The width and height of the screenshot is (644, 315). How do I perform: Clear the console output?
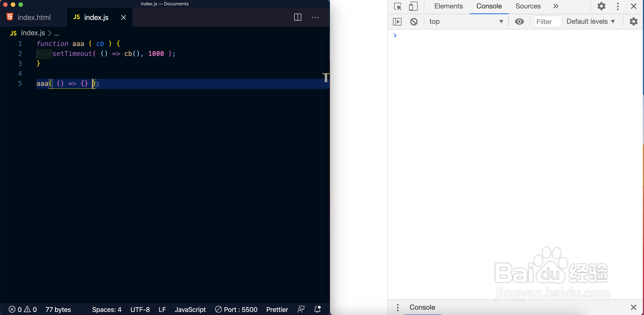click(414, 22)
